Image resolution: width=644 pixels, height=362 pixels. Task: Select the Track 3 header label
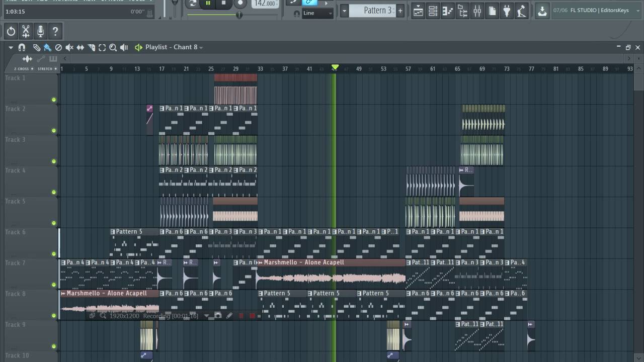[x=15, y=140]
